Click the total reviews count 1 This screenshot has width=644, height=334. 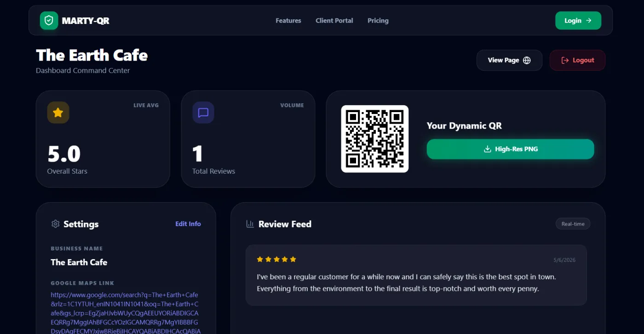click(x=198, y=154)
